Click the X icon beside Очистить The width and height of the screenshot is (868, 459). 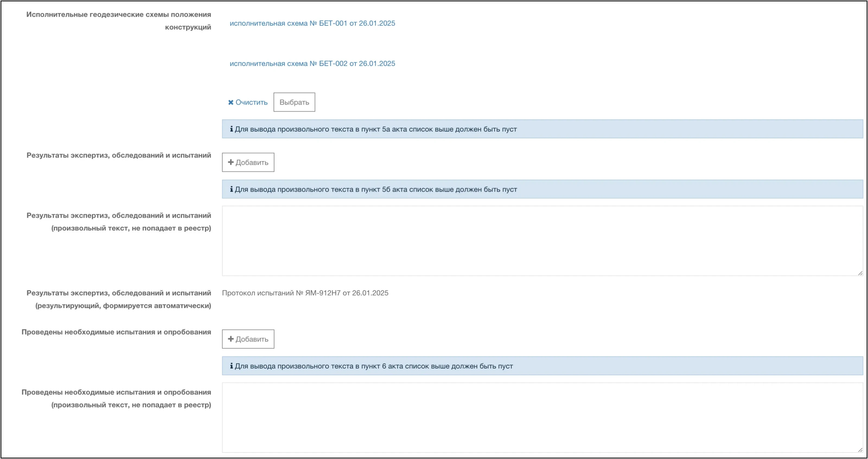[231, 102]
